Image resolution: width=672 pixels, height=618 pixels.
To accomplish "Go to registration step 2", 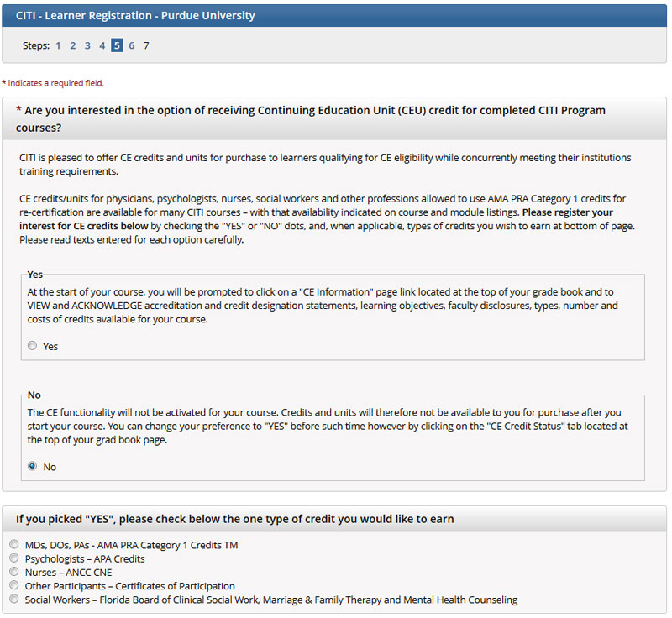I will tap(73, 45).
